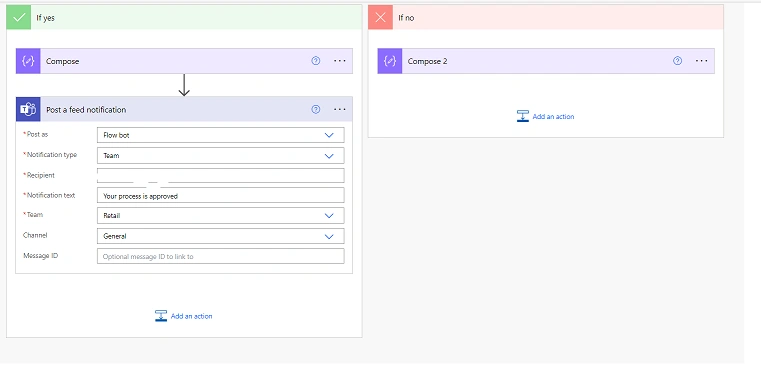Open help for Post a feed notification

coord(315,109)
